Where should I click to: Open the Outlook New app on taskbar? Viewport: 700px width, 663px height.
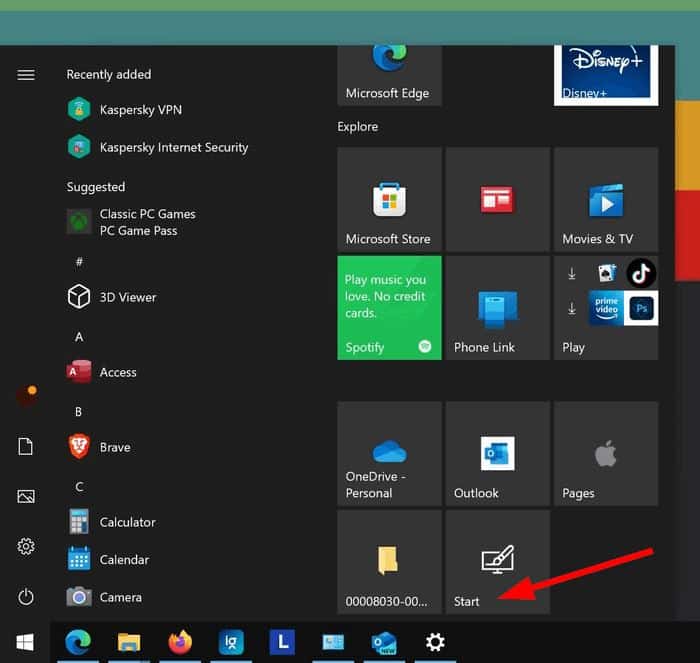[x=384, y=642]
